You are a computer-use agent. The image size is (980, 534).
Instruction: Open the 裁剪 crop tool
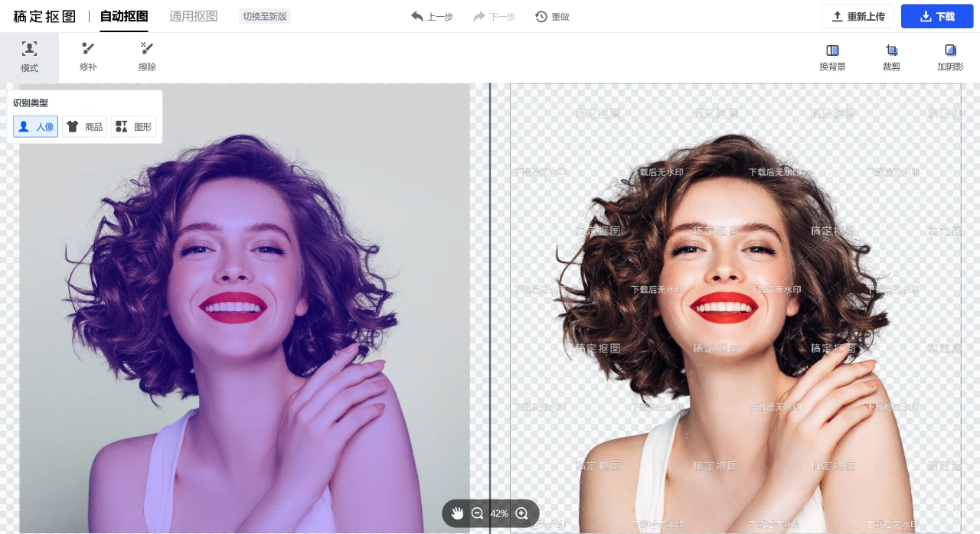(891, 57)
